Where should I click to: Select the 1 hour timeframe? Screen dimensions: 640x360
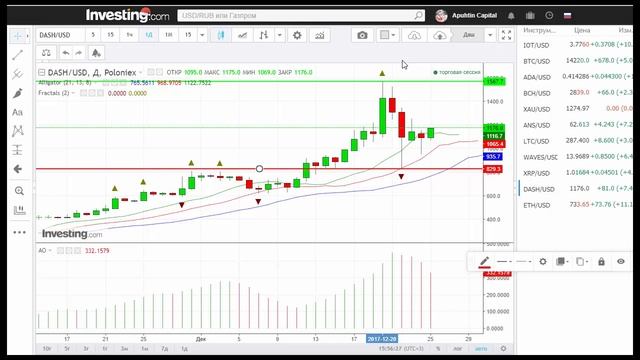pos(129,35)
